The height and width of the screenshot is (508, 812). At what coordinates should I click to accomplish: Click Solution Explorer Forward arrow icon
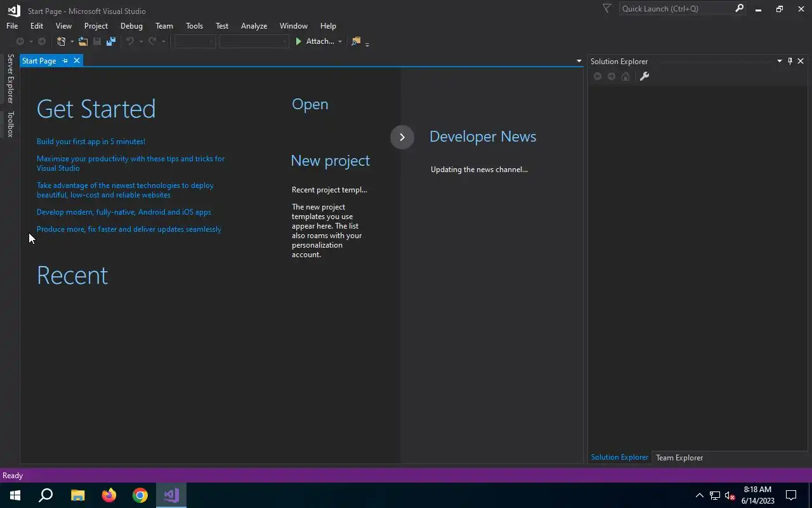(612, 76)
